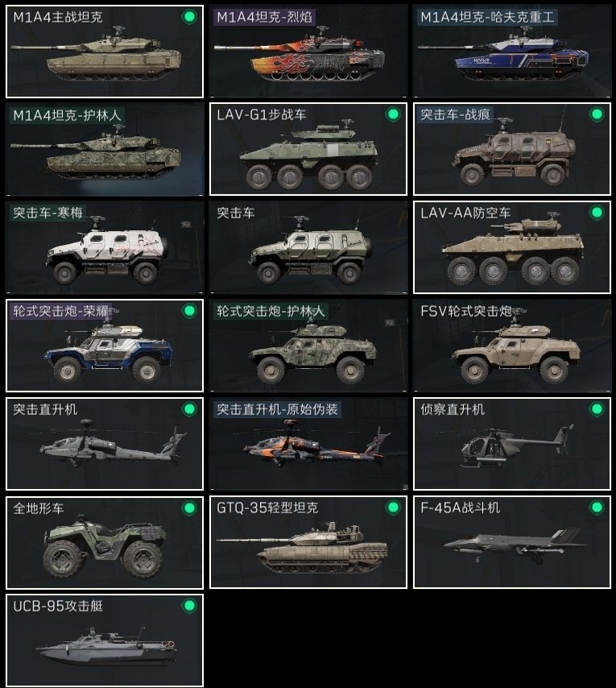Click the LAV-G1步战车 vehicle image
Image resolution: width=616 pixels, height=688 pixels.
pyautogui.click(x=309, y=158)
